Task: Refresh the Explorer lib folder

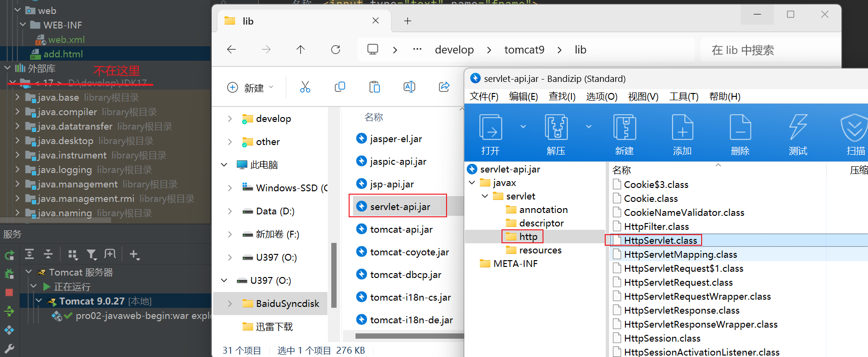Action: 336,50
